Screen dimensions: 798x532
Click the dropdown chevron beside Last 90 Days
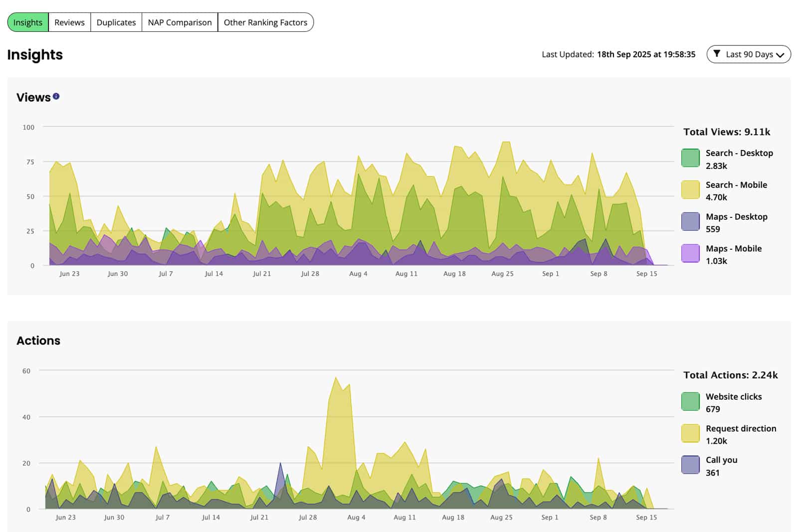781,55
